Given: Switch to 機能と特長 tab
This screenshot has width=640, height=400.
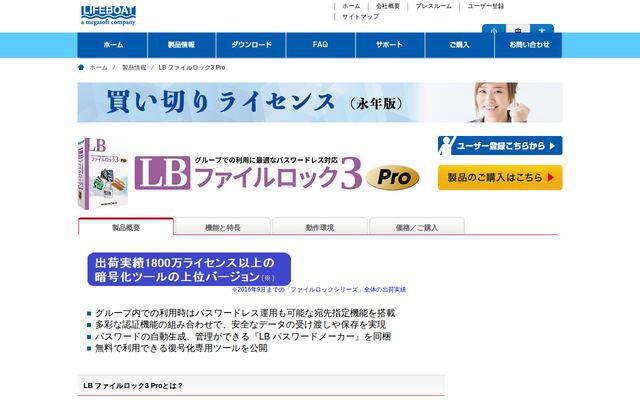Looking at the screenshot, I should point(222,227).
